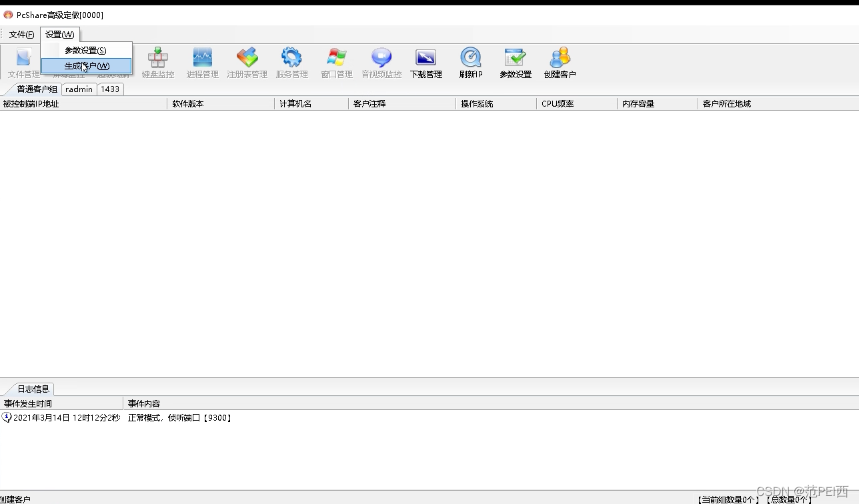Choose 生成客户(W) from the dropdown menu

[86, 66]
